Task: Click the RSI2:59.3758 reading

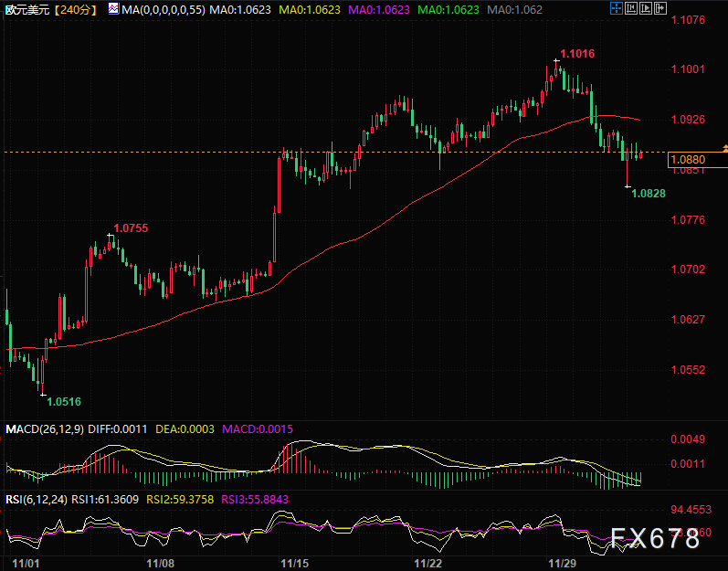Action: (x=180, y=500)
